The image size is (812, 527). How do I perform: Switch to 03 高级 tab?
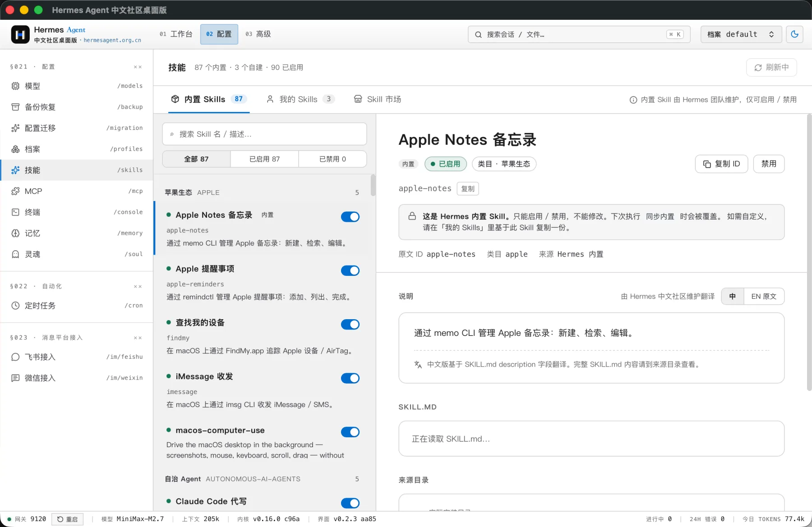click(x=258, y=34)
